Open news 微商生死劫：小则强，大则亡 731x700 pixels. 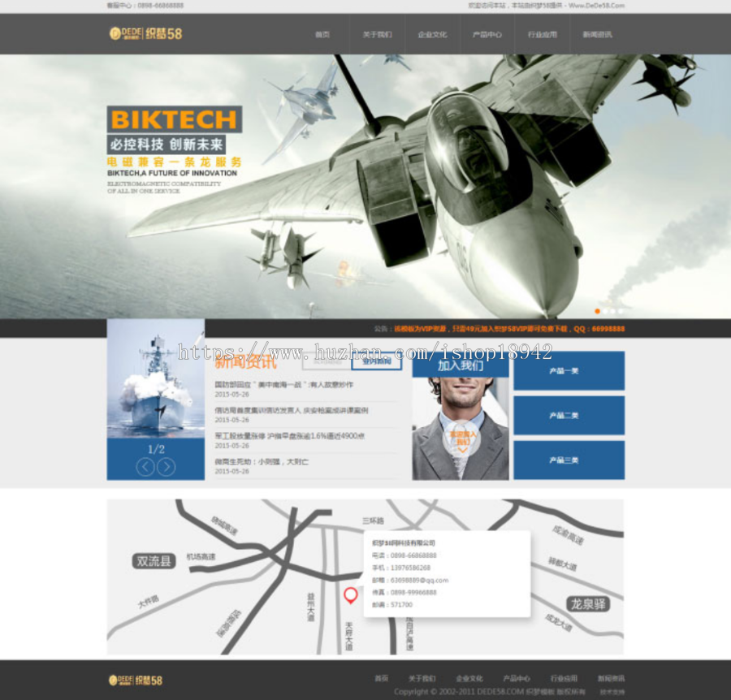(262, 461)
